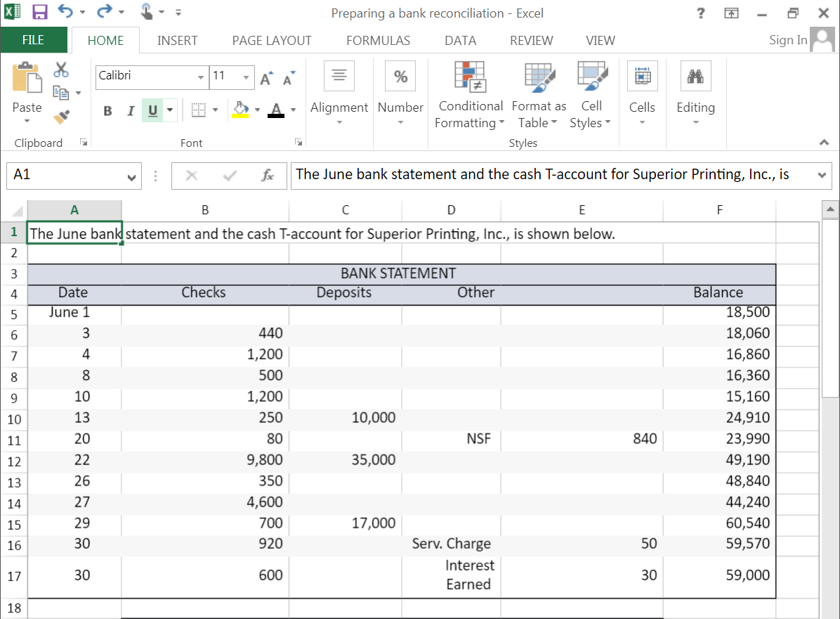Click the Paste icon
Image resolution: width=840 pixels, height=619 pixels.
pos(27,84)
